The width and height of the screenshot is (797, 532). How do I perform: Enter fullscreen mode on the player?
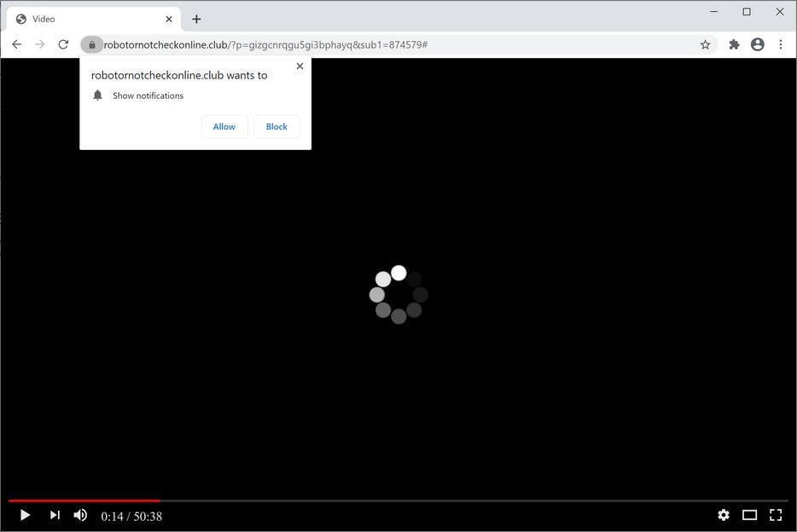click(775, 515)
